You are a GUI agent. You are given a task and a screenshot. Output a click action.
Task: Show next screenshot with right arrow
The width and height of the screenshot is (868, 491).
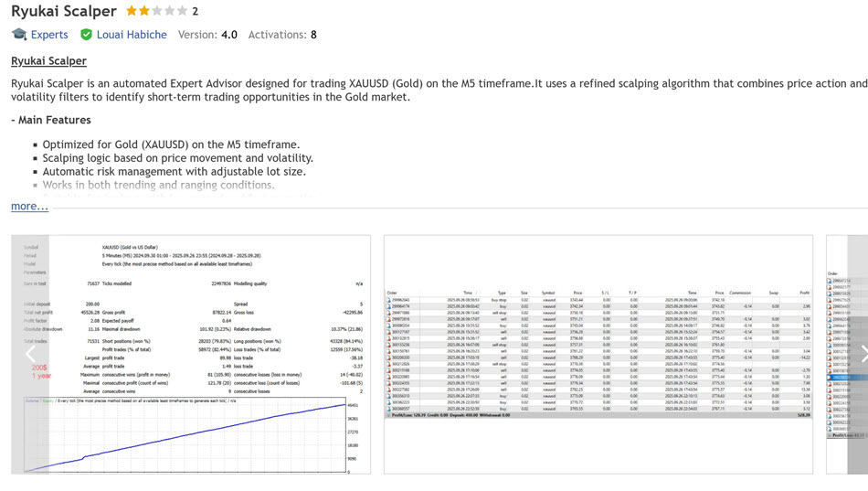coord(863,354)
